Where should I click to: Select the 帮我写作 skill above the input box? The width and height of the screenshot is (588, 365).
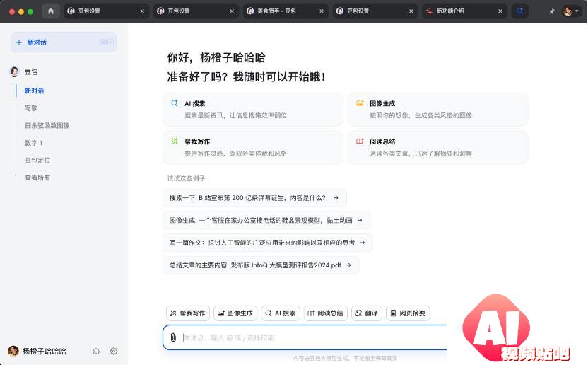188,313
